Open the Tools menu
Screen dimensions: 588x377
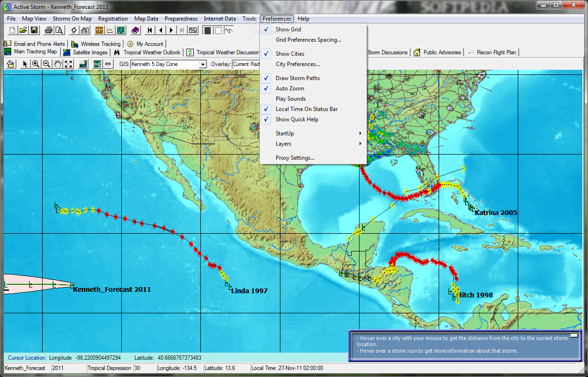coord(249,19)
